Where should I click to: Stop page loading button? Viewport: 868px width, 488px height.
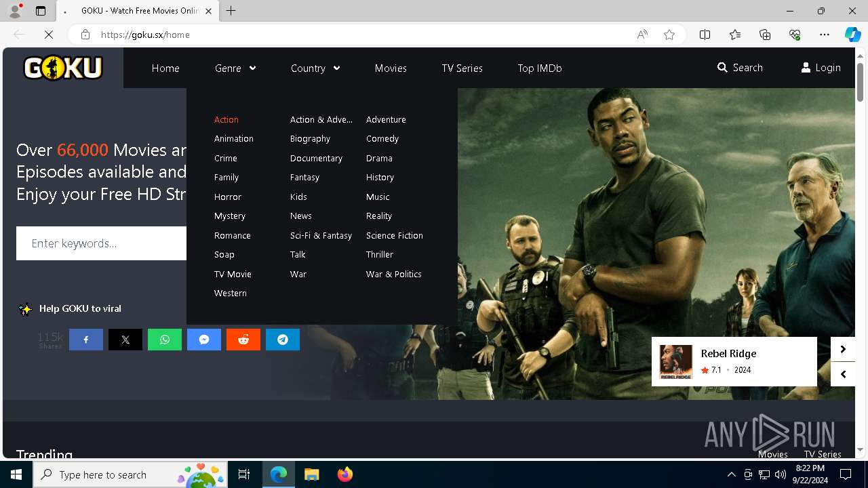[49, 35]
